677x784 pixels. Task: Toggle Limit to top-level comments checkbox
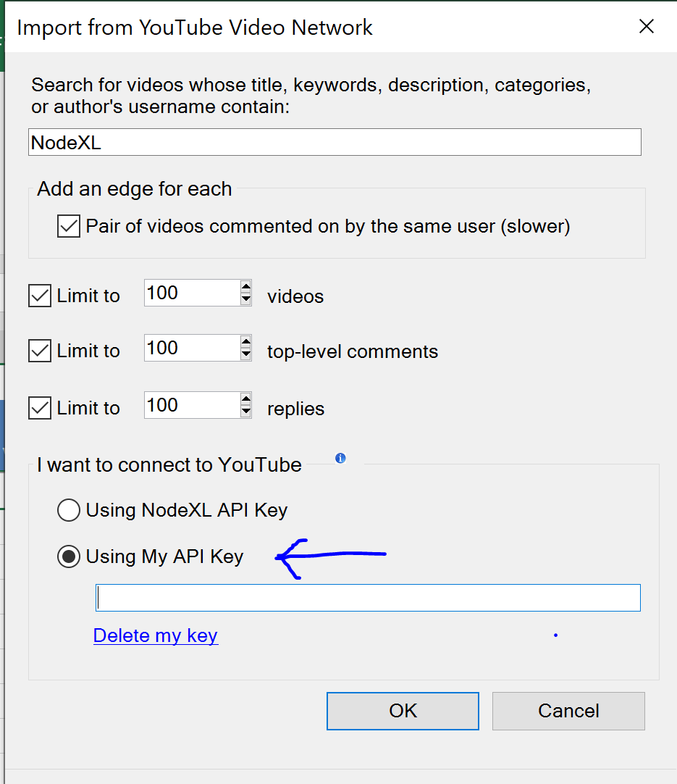pyautogui.click(x=40, y=351)
